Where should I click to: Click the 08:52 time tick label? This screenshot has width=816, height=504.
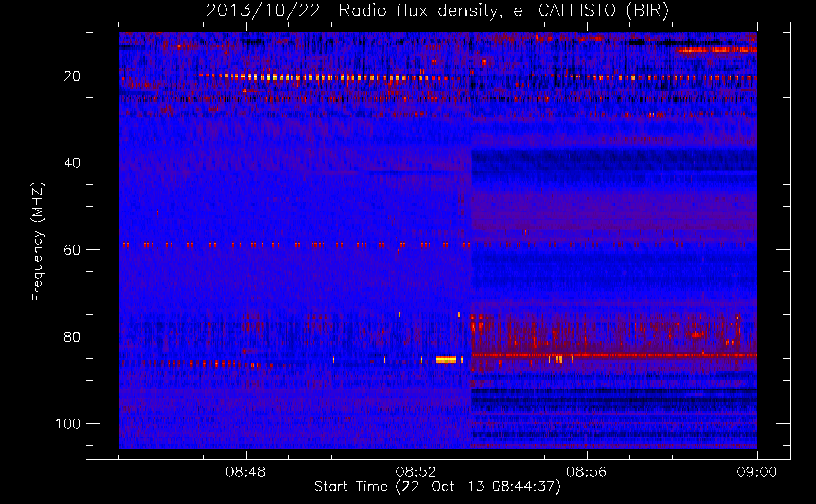pyautogui.click(x=416, y=472)
